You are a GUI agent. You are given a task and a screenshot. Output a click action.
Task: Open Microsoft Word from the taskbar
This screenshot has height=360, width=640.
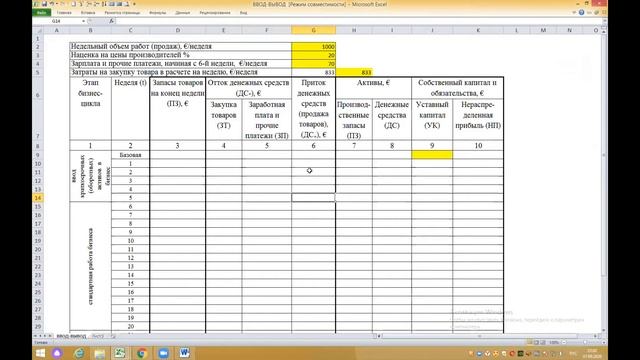(184, 353)
